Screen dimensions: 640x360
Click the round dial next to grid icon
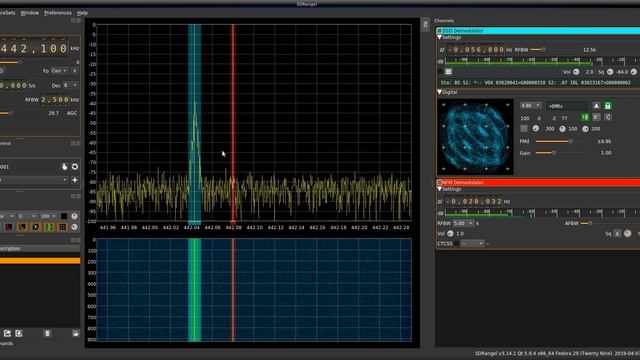tap(75, 227)
